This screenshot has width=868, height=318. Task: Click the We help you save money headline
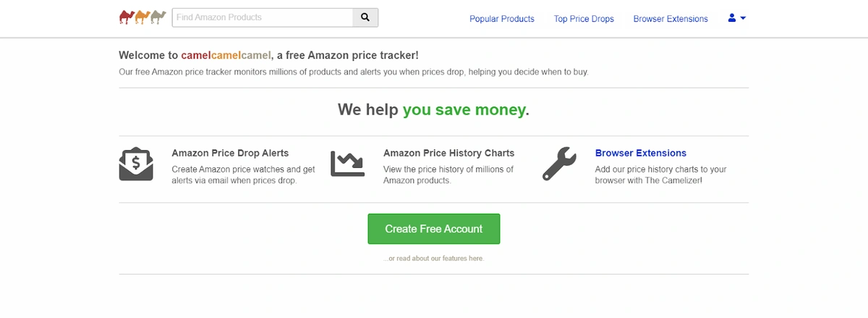434,110
